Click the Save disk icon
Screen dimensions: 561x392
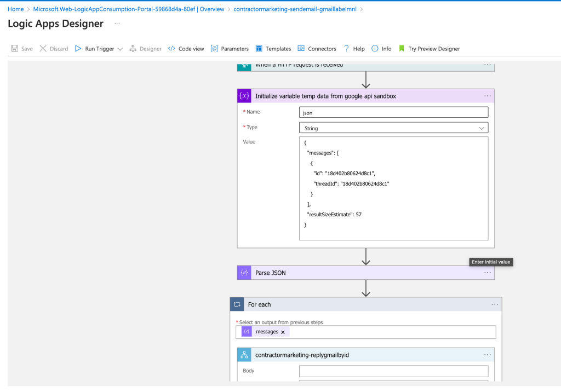14,49
